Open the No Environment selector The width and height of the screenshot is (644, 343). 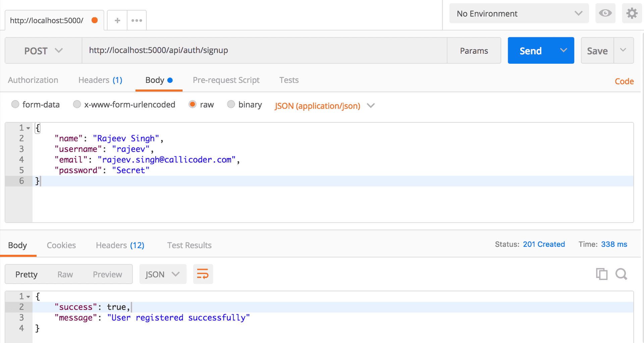coord(519,13)
